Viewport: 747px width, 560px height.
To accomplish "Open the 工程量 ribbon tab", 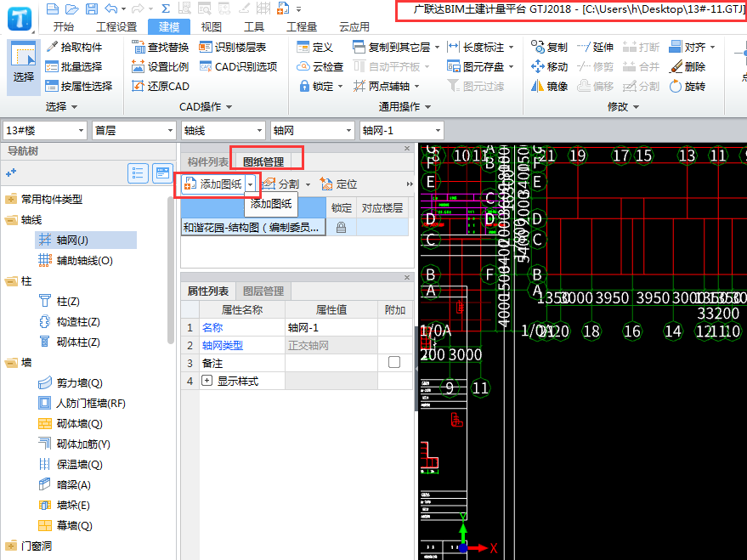I will [x=302, y=26].
